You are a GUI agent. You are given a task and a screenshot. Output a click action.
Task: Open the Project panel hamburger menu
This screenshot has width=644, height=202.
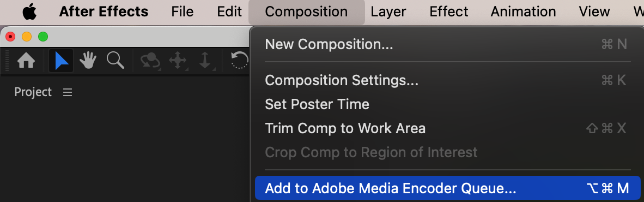[68, 92]
